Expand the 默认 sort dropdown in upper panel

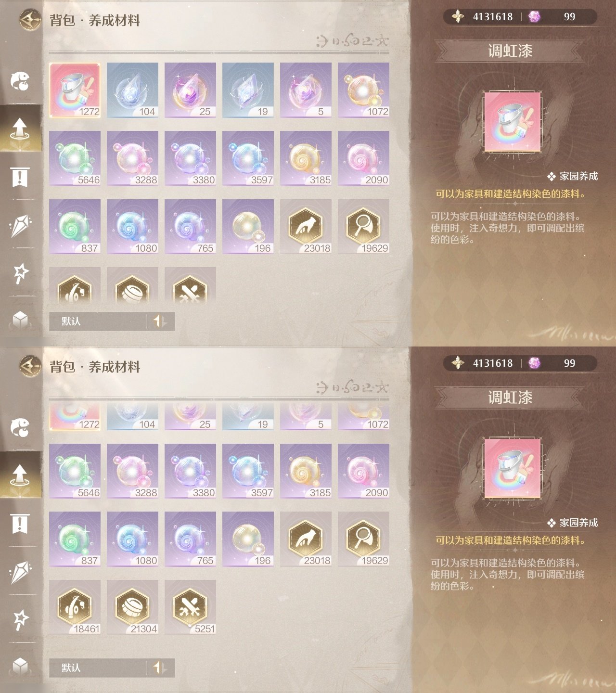pyautogui.click(x=98, y=321)
